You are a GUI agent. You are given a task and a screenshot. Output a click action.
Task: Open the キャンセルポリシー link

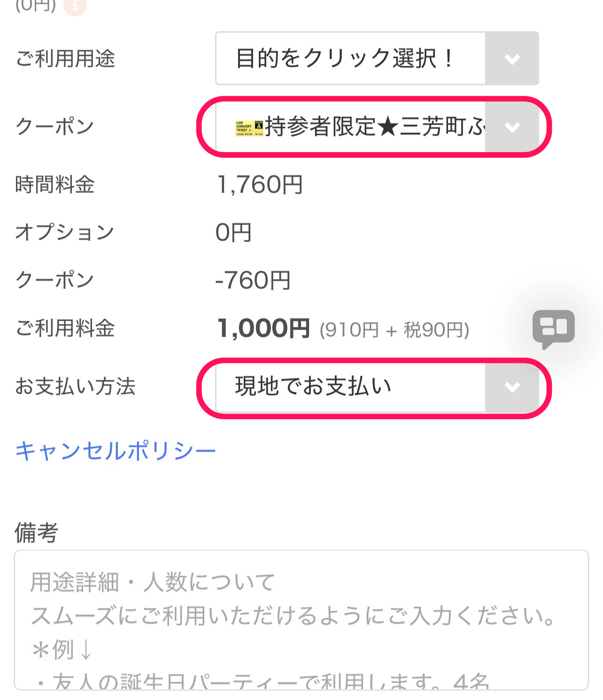click(x=116, y=451)
